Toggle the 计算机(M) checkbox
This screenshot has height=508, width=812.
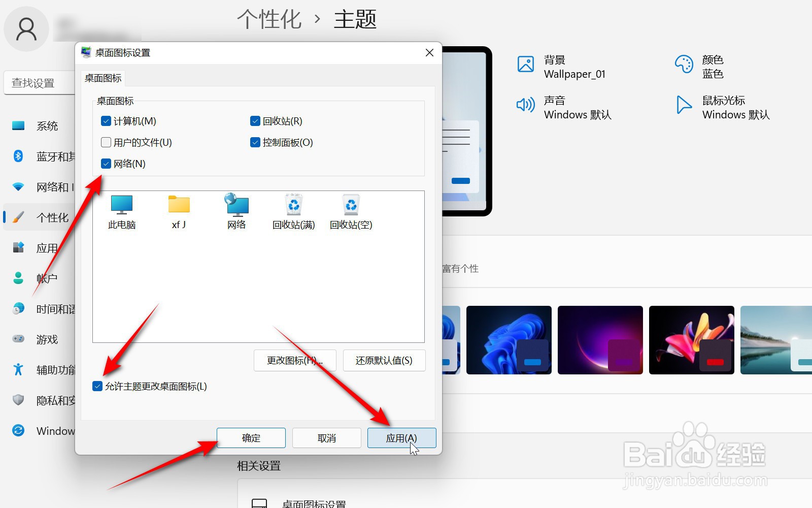pyautogui.click(x=106, y=121)
